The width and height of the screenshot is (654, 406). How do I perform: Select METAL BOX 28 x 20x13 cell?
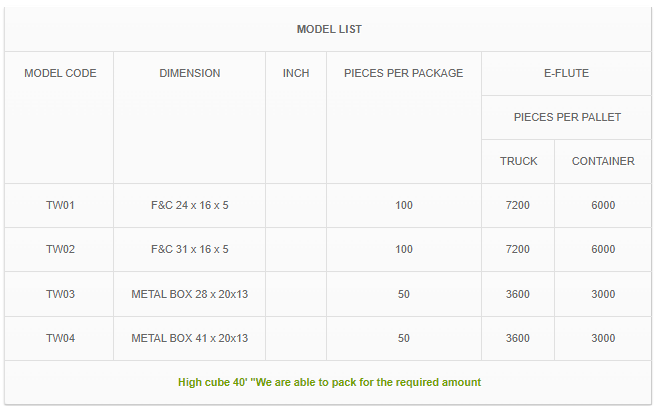(189, 294)
